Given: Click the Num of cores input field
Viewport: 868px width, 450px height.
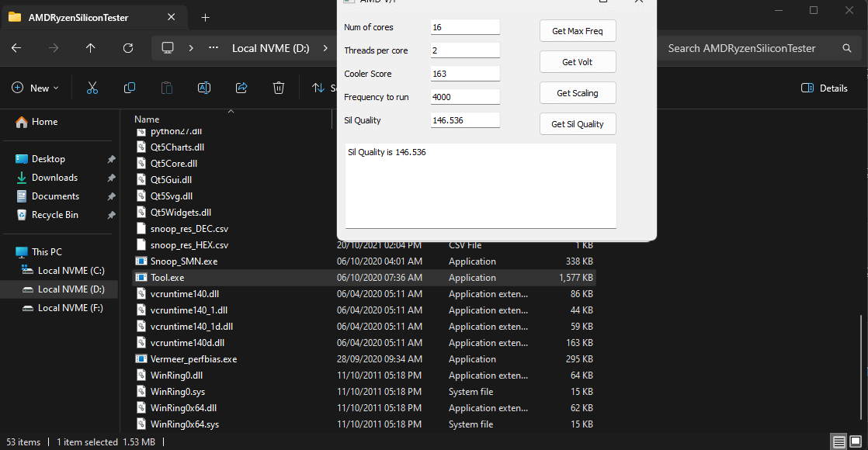Looking at the screenshot, I should 465,27.
